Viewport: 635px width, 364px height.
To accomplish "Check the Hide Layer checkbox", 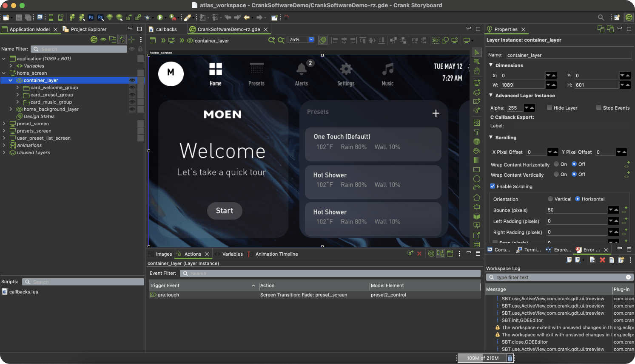I will point(550,107).
